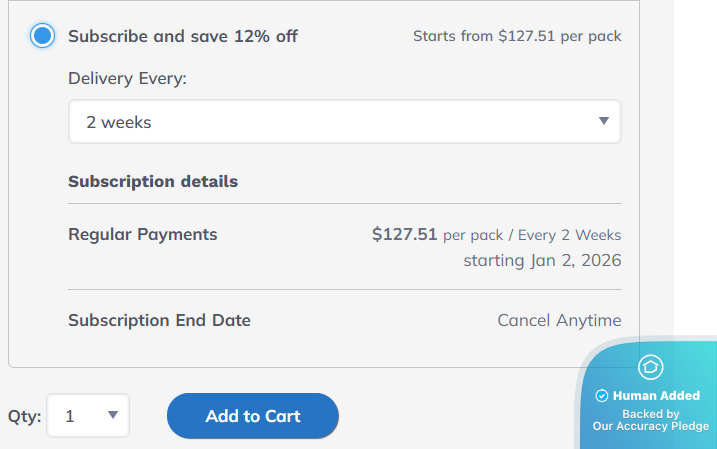Click the 'Subscribe and save 12% off' label
This screenshot has height=449, width=717.
[x=183, y=37]
